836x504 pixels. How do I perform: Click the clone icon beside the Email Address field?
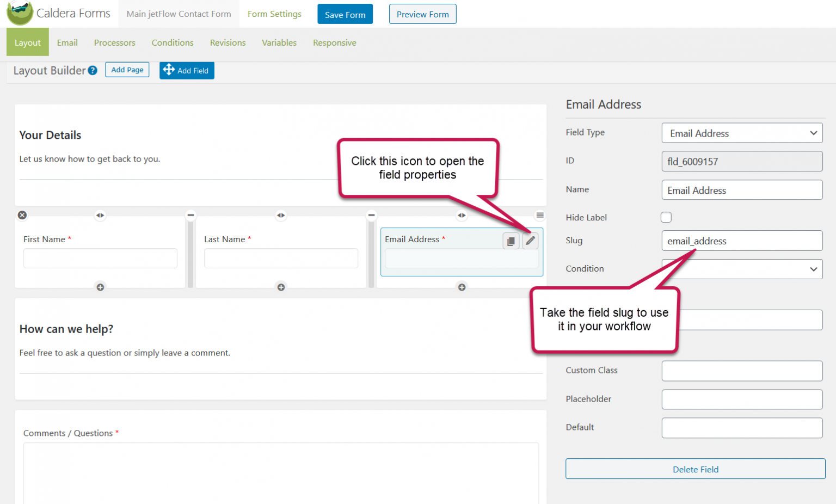click(511, 241)
